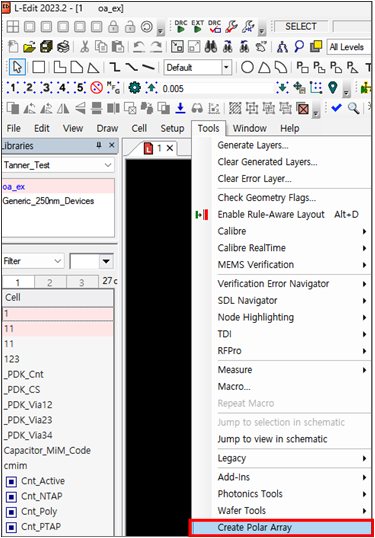Viewport: 375px width, 538px height.
Task: Open the File menu
Action: tap(14, 128)
